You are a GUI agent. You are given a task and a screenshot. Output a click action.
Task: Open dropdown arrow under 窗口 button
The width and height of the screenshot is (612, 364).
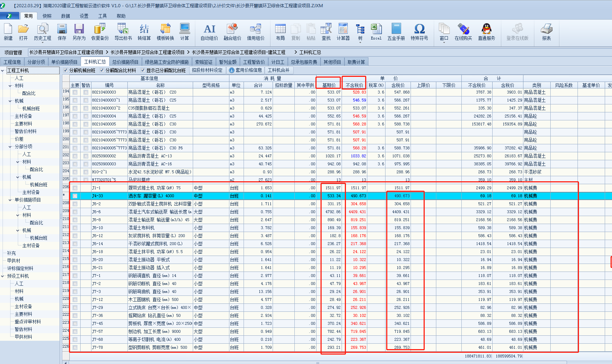coord(444,43)
